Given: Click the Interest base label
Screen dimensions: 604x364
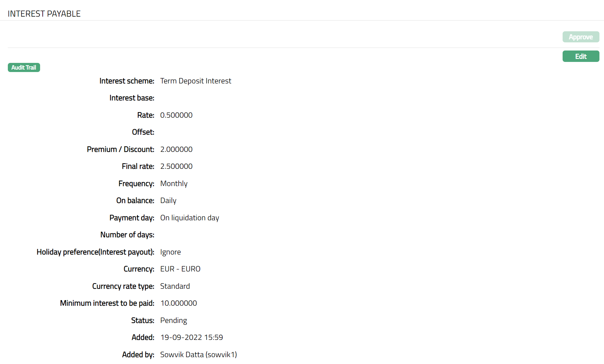Looking at the screenshot, I should 132,98.
